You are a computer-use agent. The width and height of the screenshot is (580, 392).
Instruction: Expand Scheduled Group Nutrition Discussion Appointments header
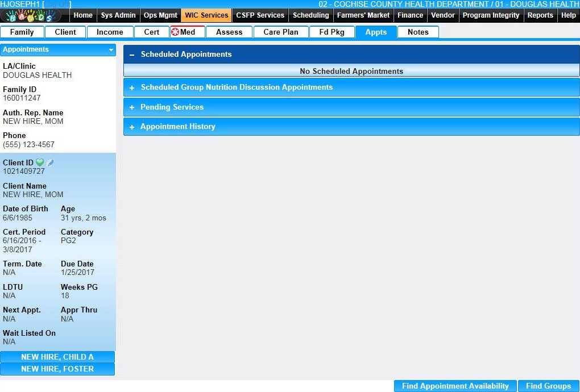coord(237,87)
